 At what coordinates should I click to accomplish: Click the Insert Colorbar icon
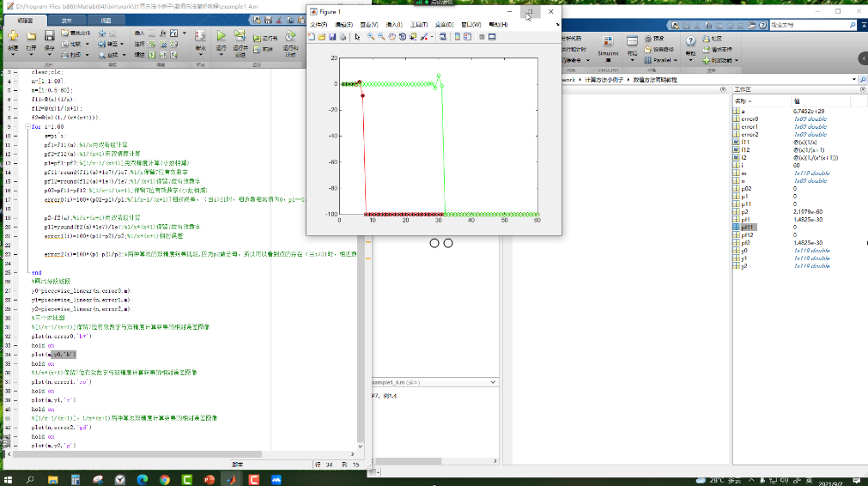(x=458, y=37)
